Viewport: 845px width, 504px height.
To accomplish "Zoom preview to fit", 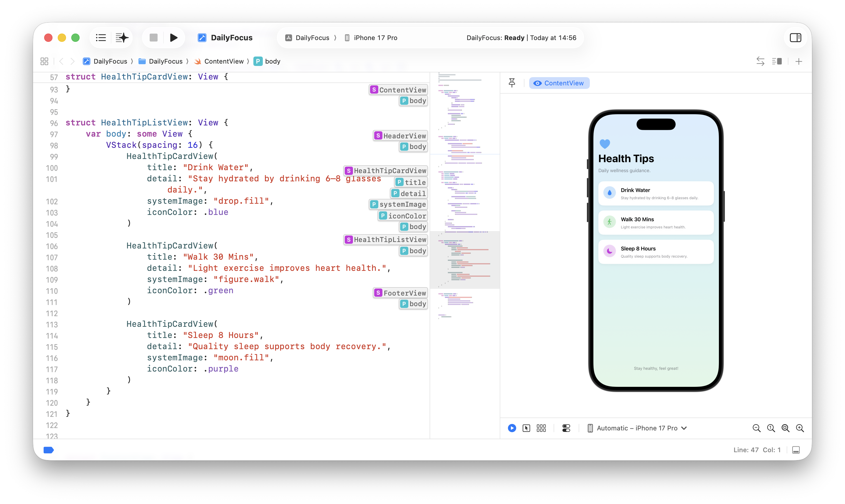I will [x=785, y=428].
